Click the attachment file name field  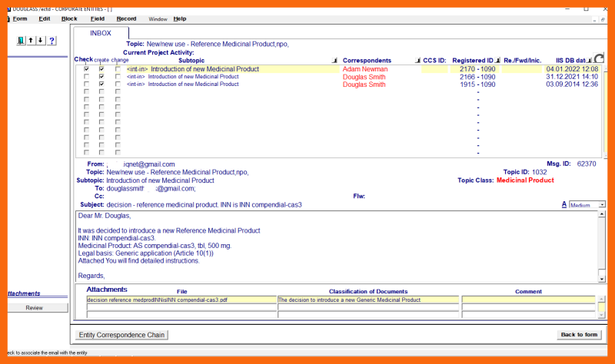click(181, 299)
